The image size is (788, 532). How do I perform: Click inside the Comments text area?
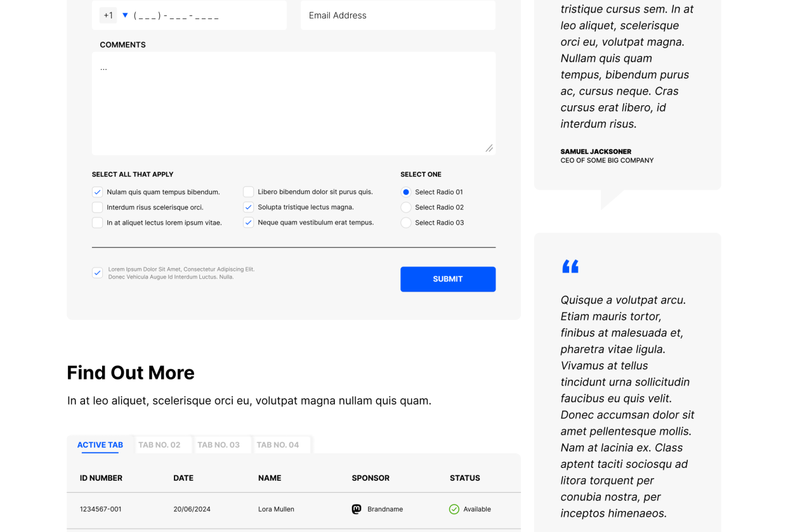click(294, 103)
